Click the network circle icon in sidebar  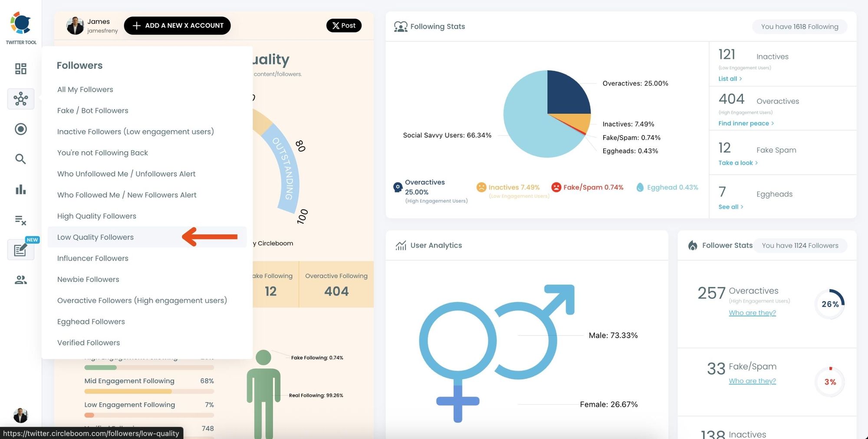coord(20,99)
